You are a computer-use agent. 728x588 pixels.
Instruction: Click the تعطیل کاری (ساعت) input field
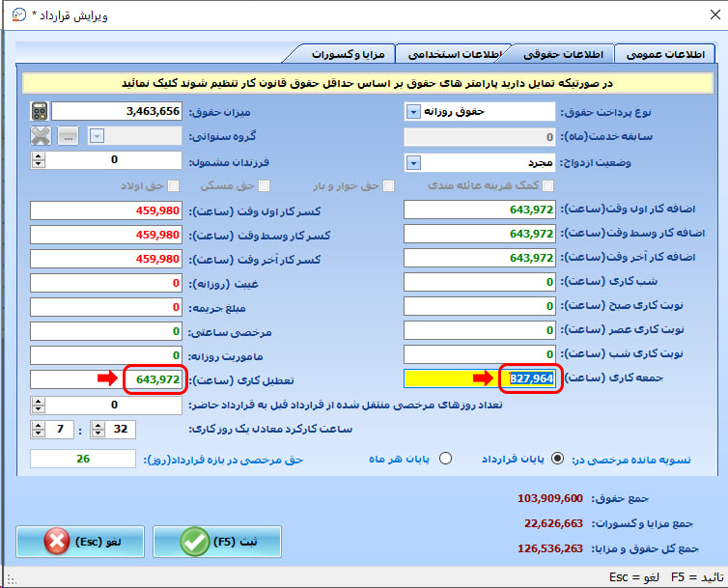106,379
